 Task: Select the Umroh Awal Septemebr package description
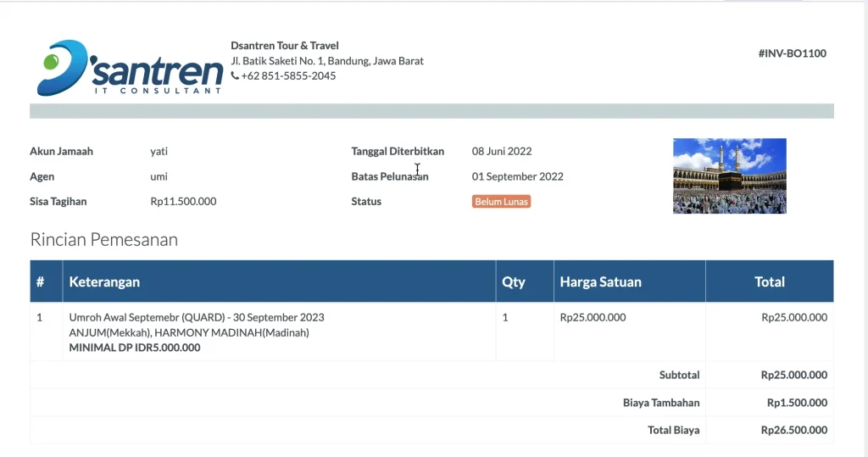pyautogui.click(x=197, y=318)
